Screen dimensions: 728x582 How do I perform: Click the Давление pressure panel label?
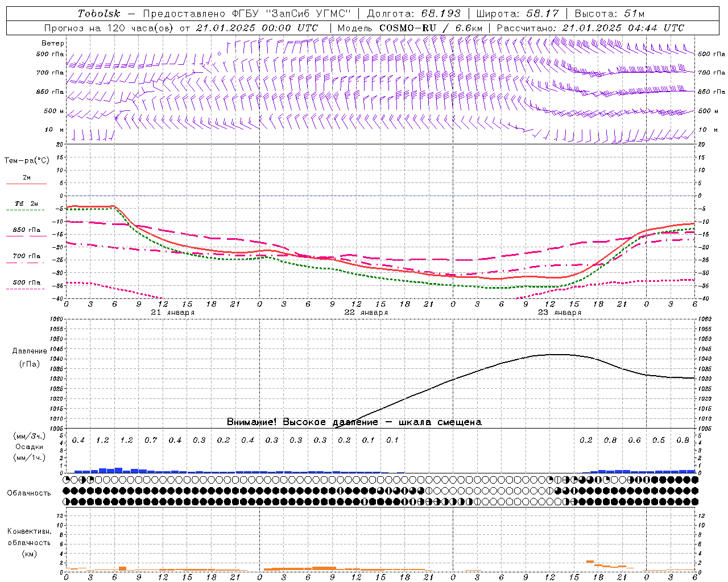coord(30,351)
